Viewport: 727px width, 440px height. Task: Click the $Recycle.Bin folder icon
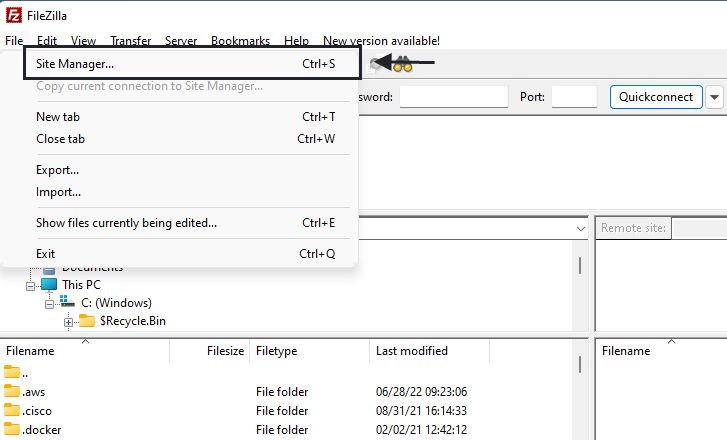click(x=87, y=320)
